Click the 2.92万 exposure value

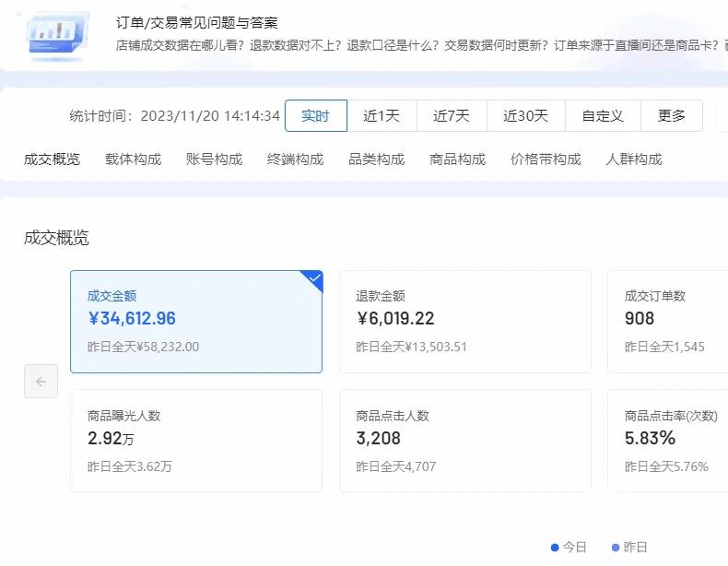111,438
